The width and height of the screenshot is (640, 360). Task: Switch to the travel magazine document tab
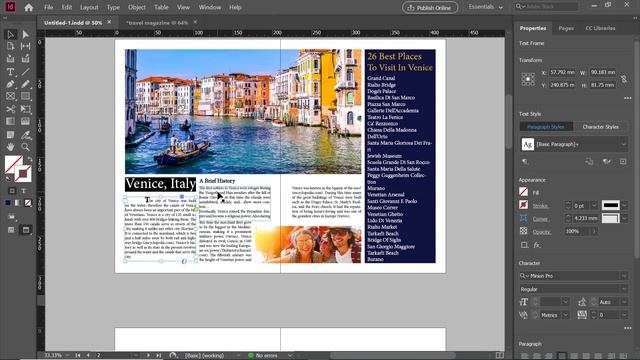157,23
